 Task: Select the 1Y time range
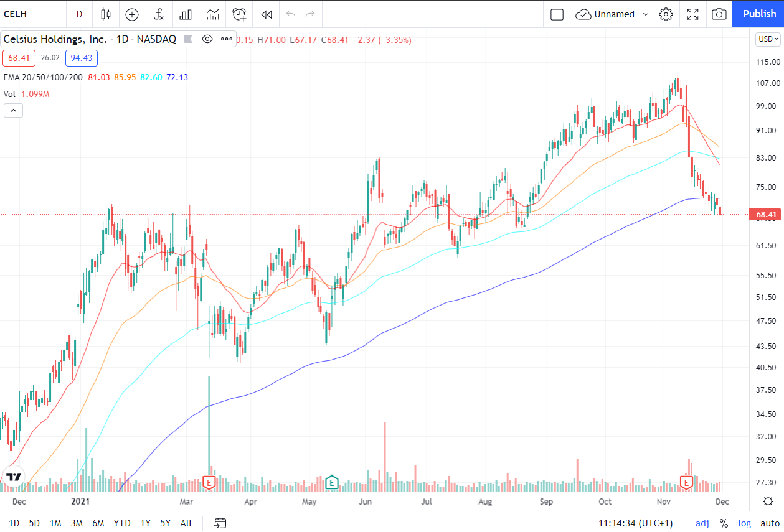(145, 523)
